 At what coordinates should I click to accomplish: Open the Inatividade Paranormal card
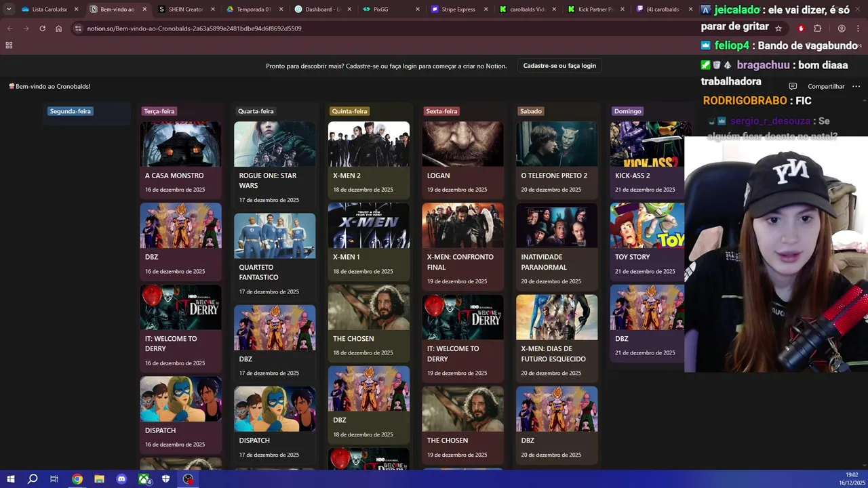pyautogui.click(x=557, y=247)
